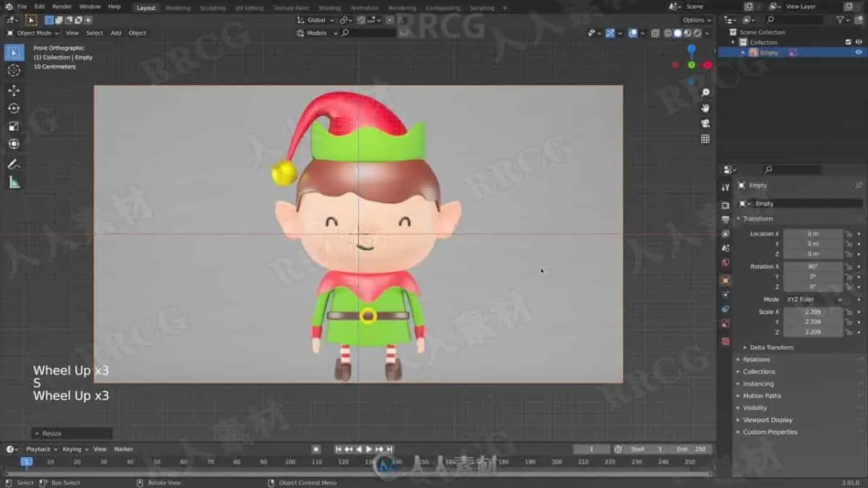Open the Render menu
868x488 pixels.
61,7
